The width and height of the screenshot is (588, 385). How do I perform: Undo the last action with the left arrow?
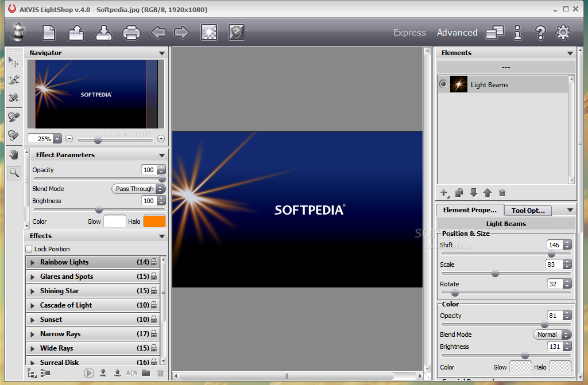click(158, 33)
